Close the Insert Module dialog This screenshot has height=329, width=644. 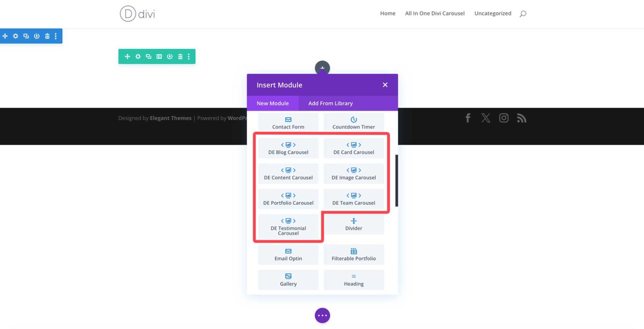[x=385, y=84]
